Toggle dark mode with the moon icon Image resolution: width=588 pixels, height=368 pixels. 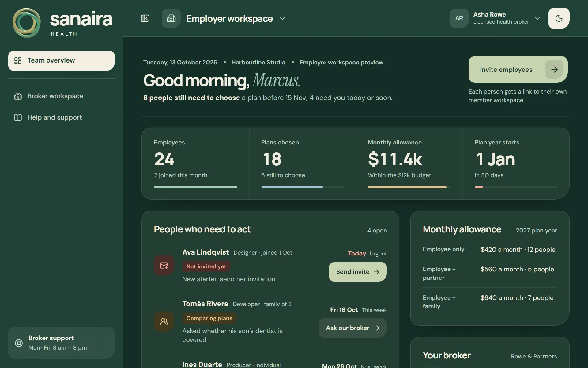[559, 18]
